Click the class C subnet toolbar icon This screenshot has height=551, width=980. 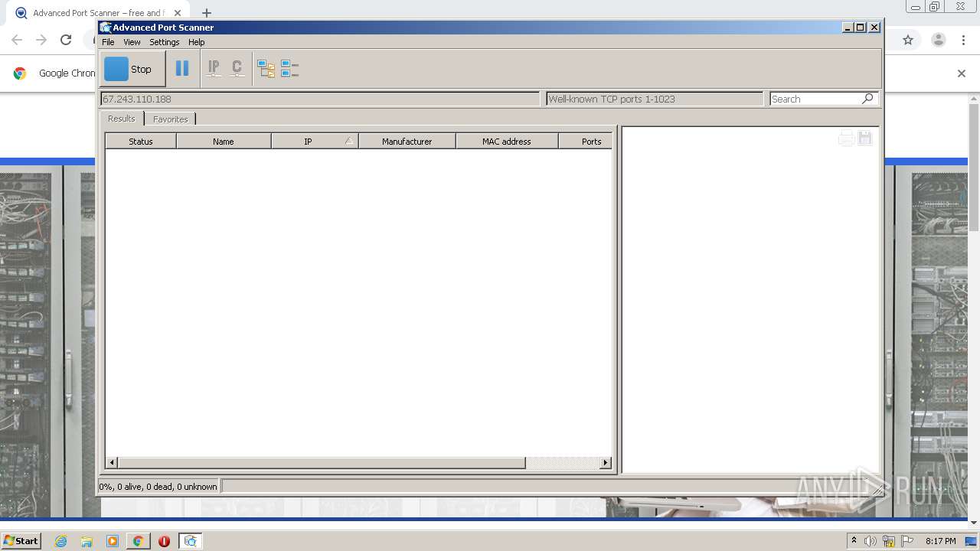coord(237,69)
